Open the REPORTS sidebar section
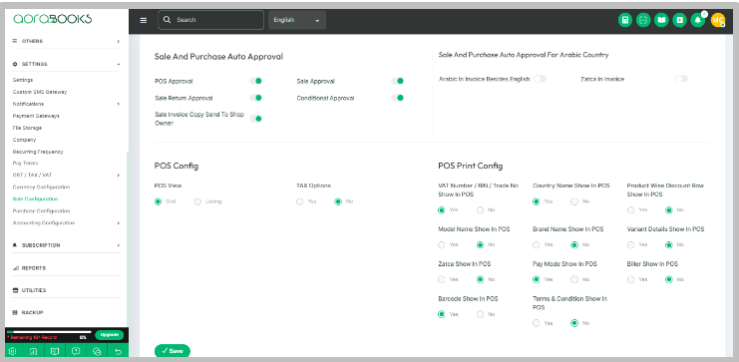 66,268
